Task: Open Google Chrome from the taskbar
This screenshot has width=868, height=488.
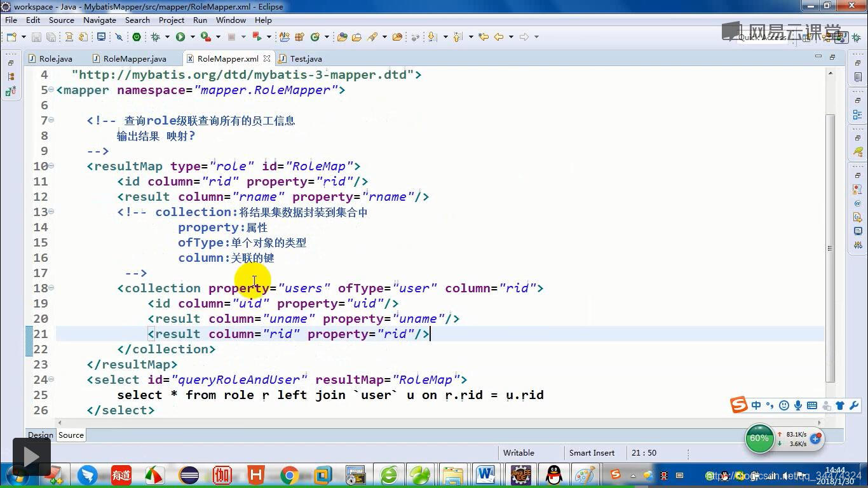Action: [290, 475]
